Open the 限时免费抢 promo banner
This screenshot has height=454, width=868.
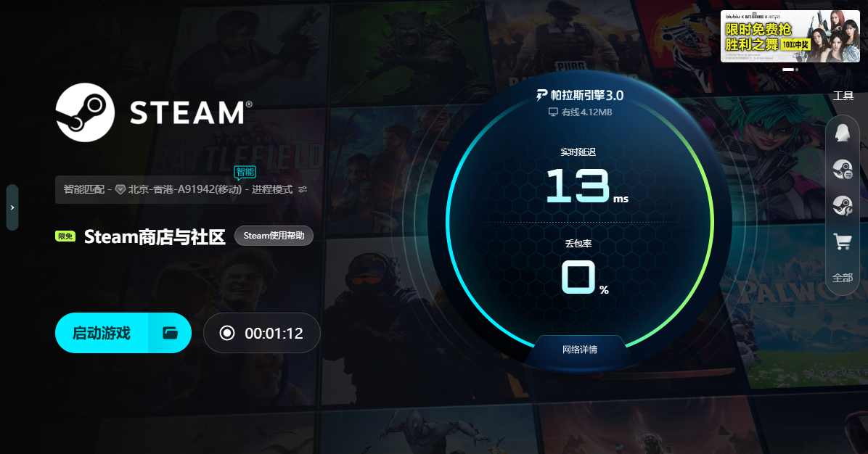(x=790, y=36)
